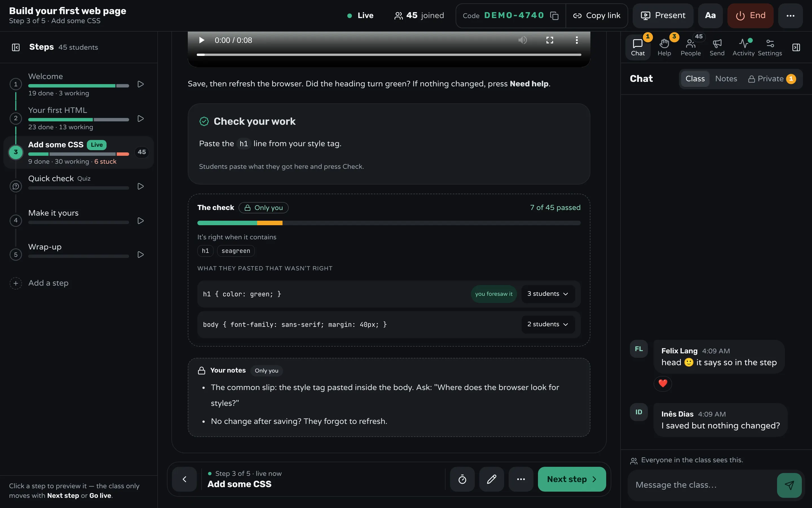Screen dimensions: 812x508
Task: Toggle text size with Aa button
Action: pos(710,16)
